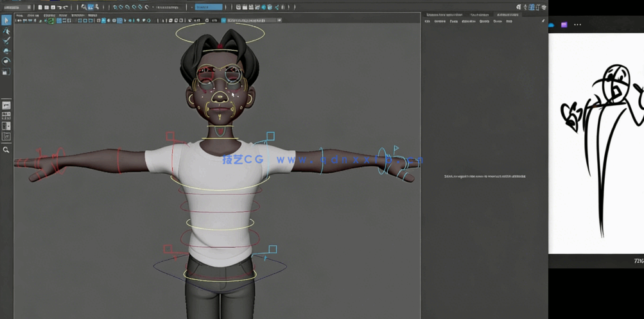Click the magnifier search icon in left sidebar

(6, 150)
